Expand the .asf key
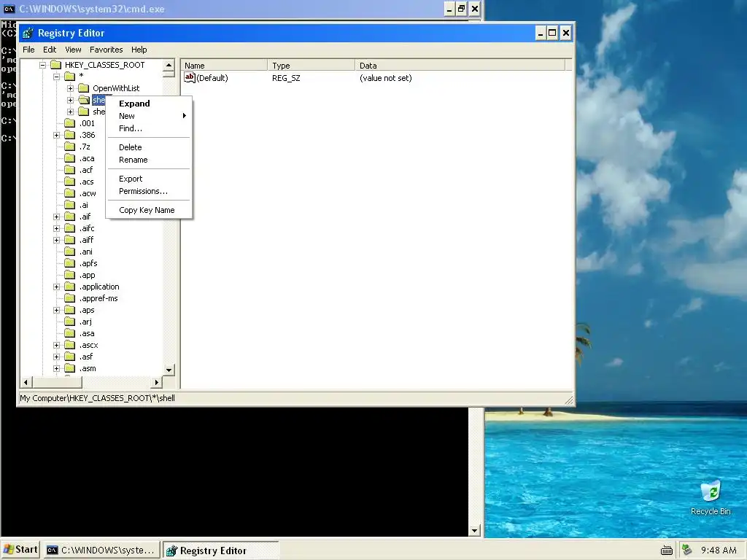747x560 pixels. click(56, 357)
